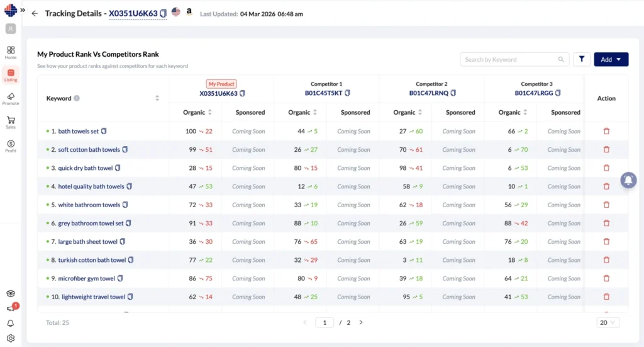
Task: Delete the microfiber gym towel row
Action: [x=606, y=278]
